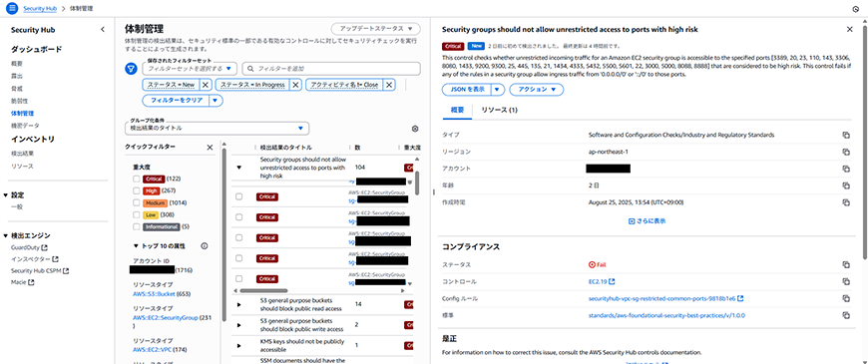Open 一般 under 設定

(17, 206)
